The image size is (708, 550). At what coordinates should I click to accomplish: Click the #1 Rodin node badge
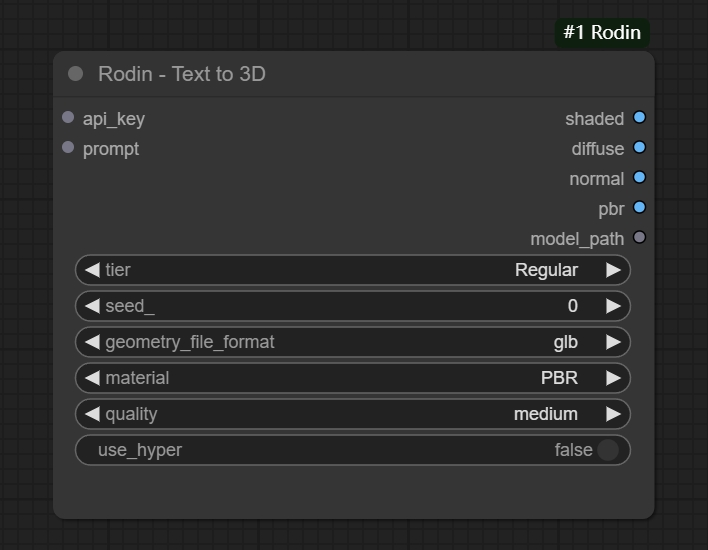602,33
